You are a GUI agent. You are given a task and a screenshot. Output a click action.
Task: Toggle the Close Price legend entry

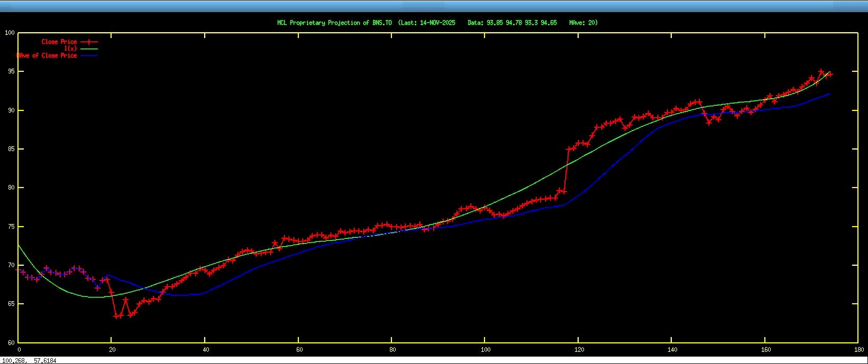pos(59,42)
